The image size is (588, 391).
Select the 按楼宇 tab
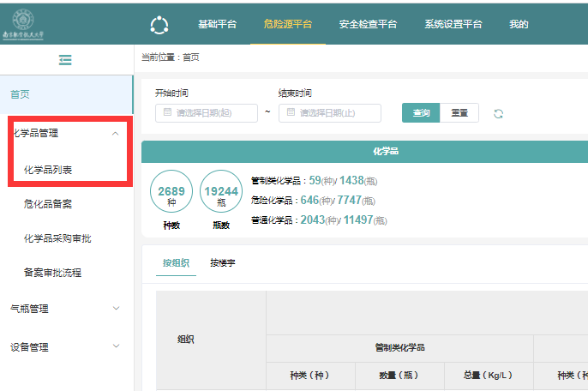[x=223, y=262]
